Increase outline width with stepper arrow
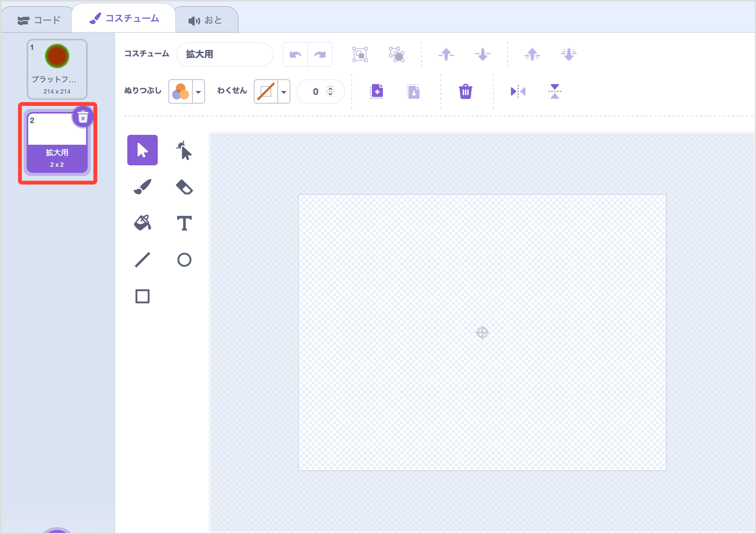Screen dimensions: 756x534 (331, 88)
